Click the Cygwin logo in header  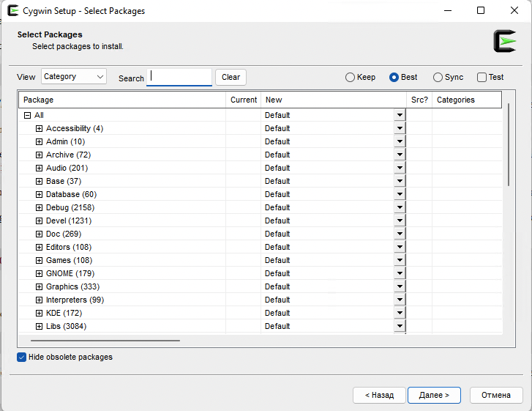coord(504,41)
